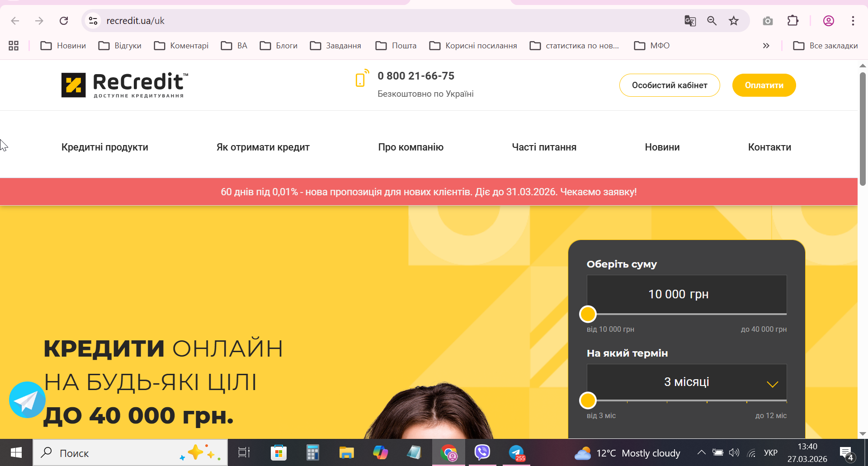Screen dimensions: 868x466
Task: Click the ReCredit logo
Action: pyautogui.click(x=125, y=85)
